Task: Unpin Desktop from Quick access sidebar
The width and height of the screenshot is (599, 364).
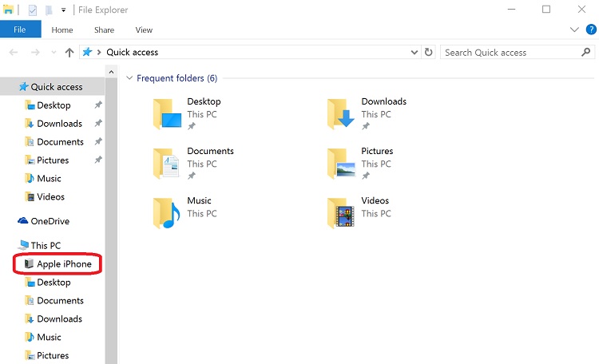Action: tap(98, 105)
